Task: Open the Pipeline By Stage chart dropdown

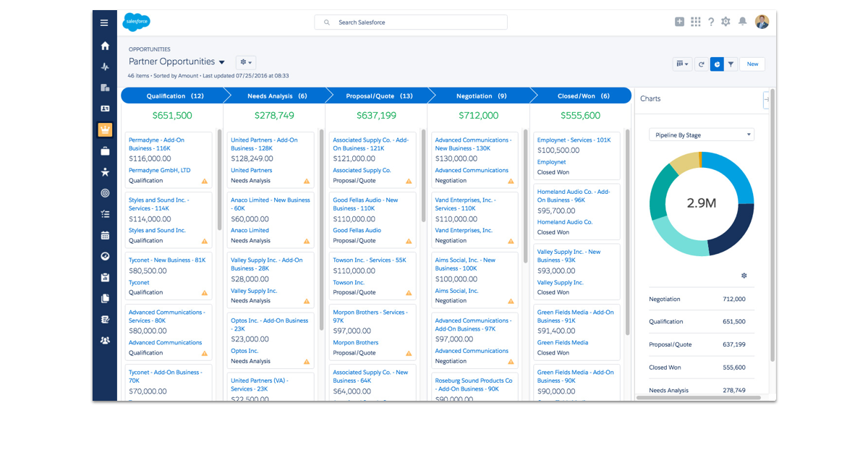Action: click(701, 135)
